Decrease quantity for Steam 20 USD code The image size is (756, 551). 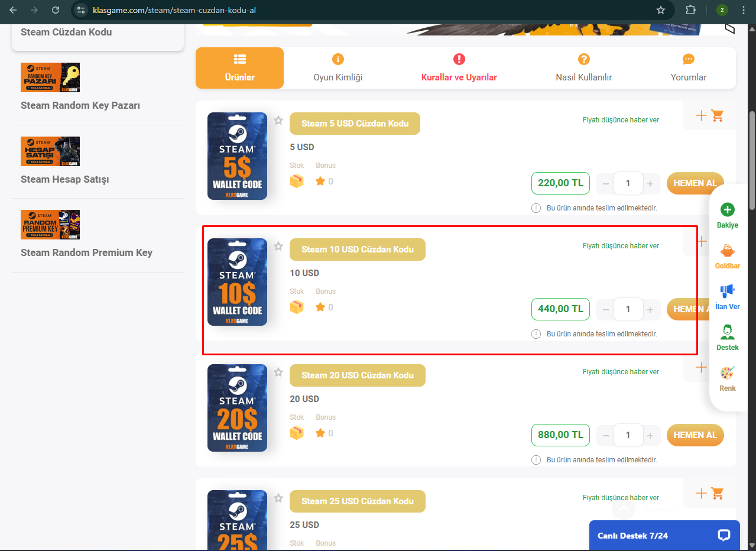point(605,435)
